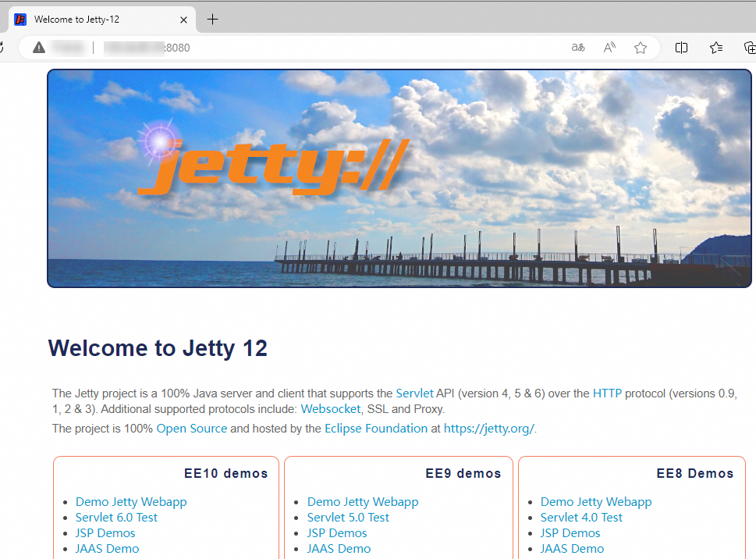Image resolution: width=756 pixels, height=559 pixels.
Task: Click the Open Source link
Action: [191, 428]
